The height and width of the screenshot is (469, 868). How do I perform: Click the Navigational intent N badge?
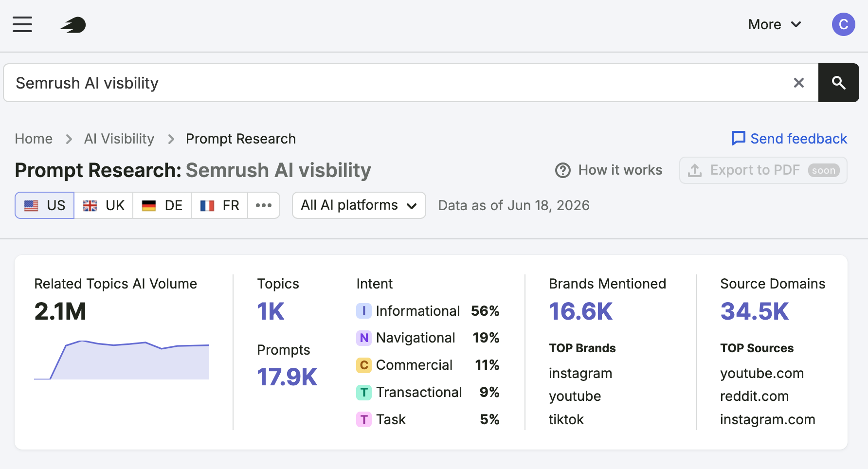pyautogui.click(x=364, y=338)
